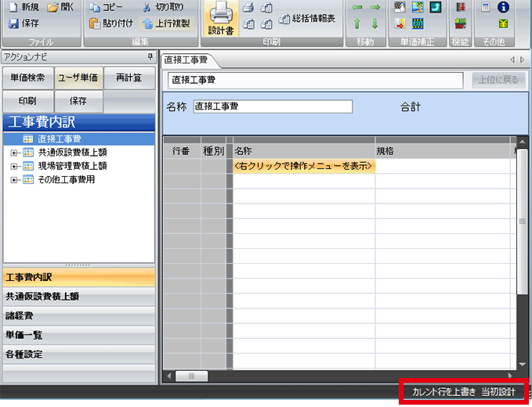The width and height of the screenshot is (532, 407).
Task: Click the vertical scrollbar down arrow
Action: [x=522, y=365]
